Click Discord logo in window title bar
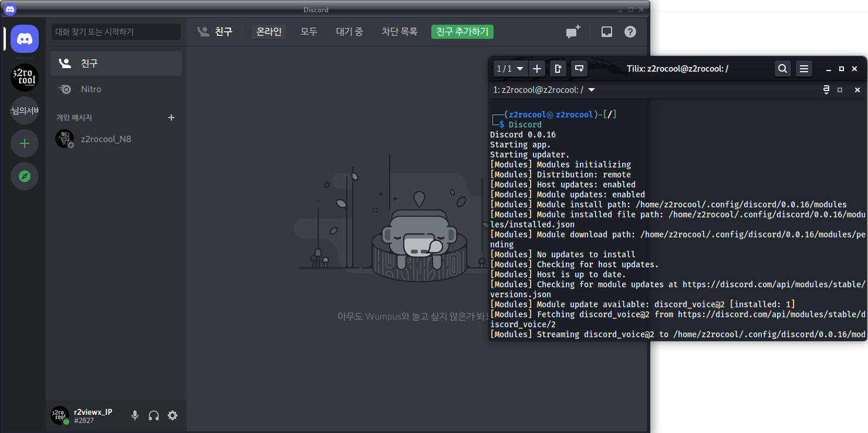This screenshot has height=433, width=868. click(10, 9)
